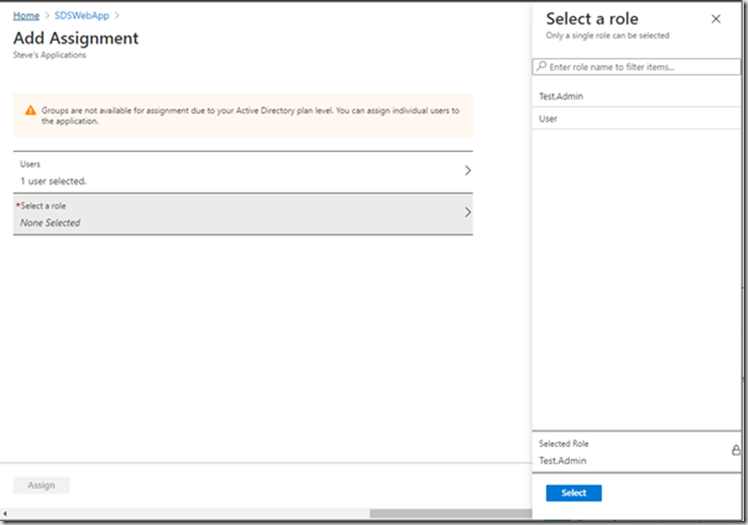This screenshot has width=748, height=525.
Task: Click the Selected Role Test.Admin field
Action: (636, 452)
